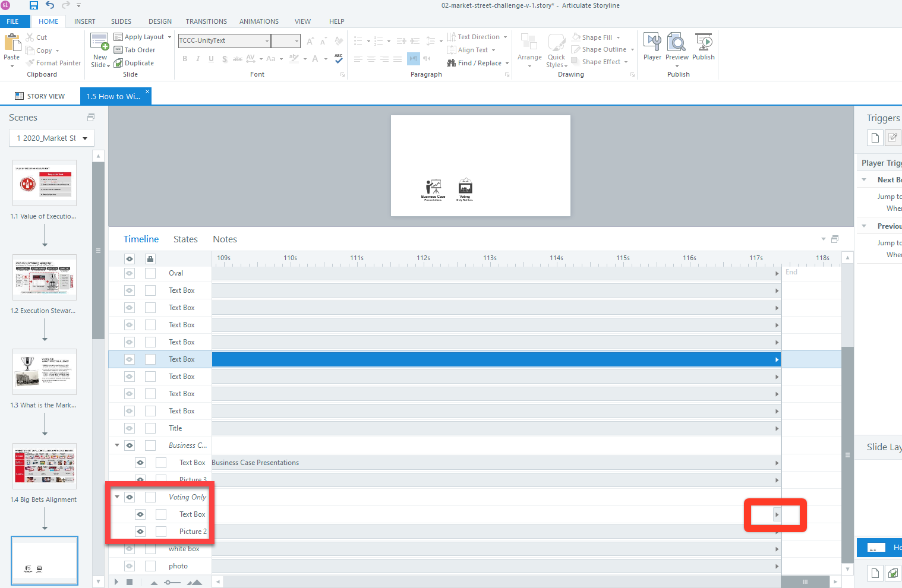This screenshot has width=902, height=588.
Task: Click the timeline zoom slider
Action: (x=172, y=582)
